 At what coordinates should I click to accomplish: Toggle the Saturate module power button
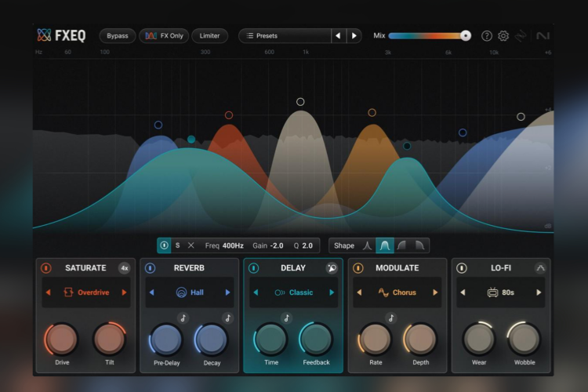click(46, 268)
